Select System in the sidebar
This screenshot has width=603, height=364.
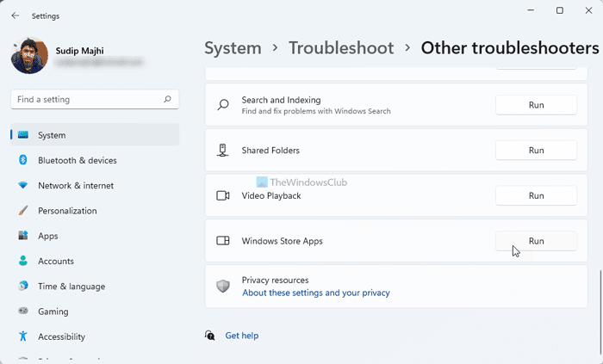click(x=95, y=135)
